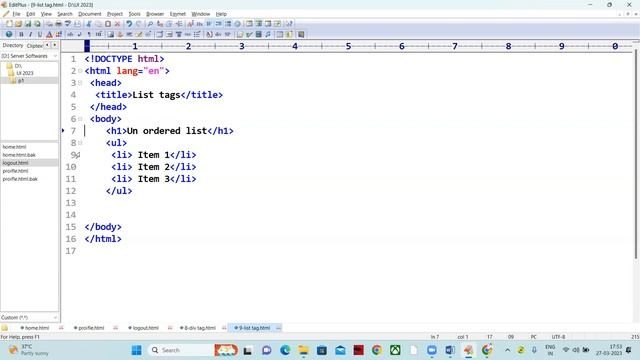This screenshot has height=360, width=640.
Task: Click the Paste clipboard icon
Action: [x=108, y=24]
